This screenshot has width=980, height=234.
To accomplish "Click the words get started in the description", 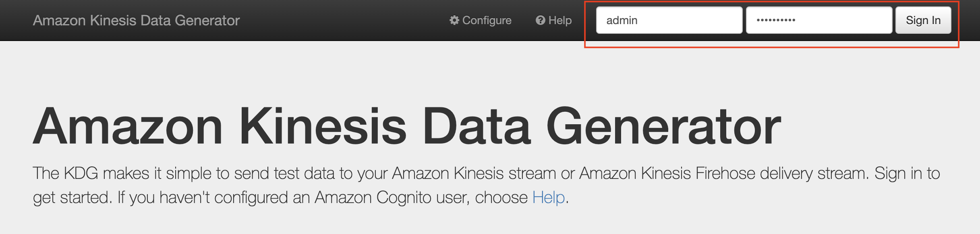I will coord(71,197).
